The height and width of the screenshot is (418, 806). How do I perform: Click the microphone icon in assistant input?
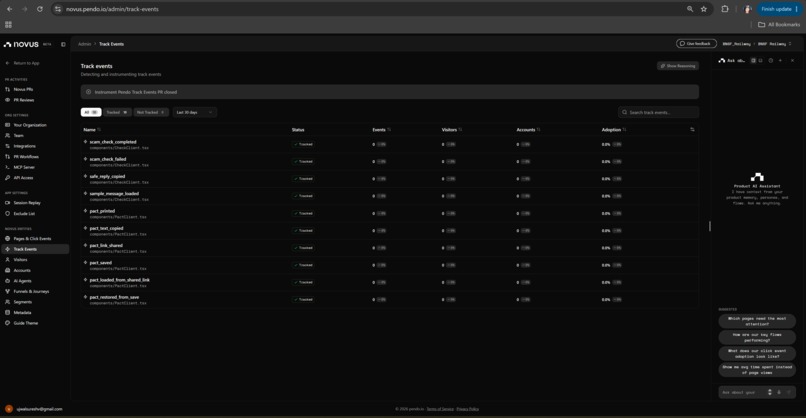(779, 392)
